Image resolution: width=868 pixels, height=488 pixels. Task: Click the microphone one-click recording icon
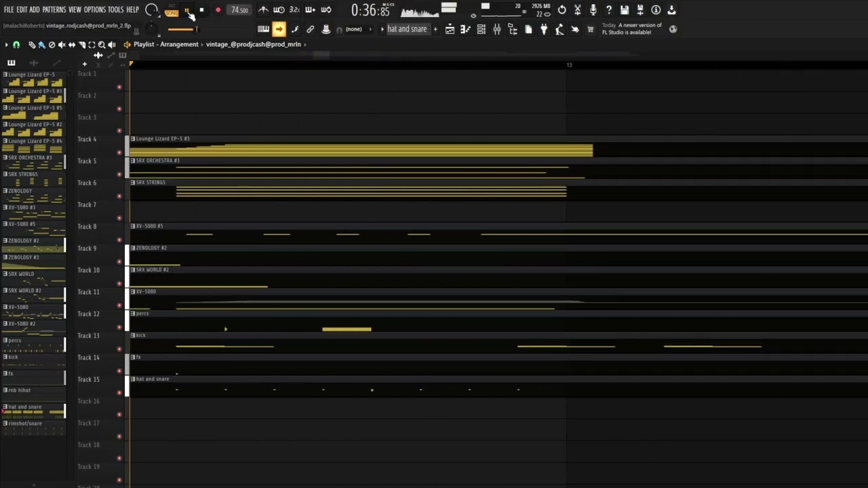click(x=593, y=9)
